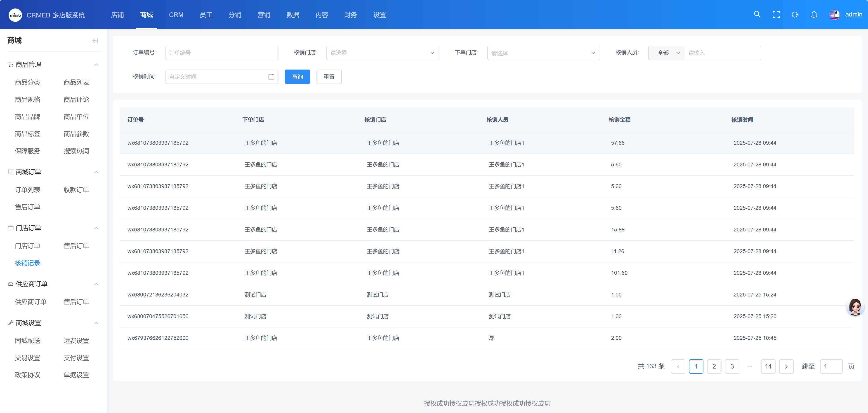Open the calendar icon in 核销时间 field
868x413 pixels.
point(271,77)
